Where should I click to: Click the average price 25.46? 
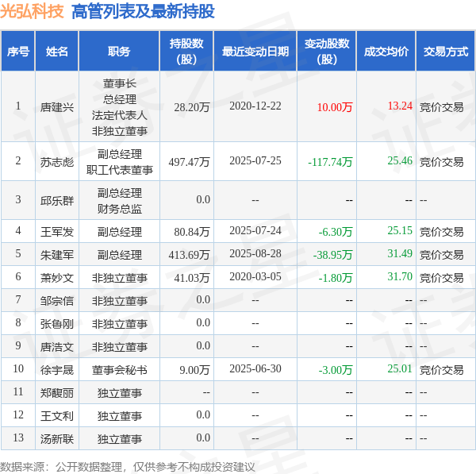400,160
